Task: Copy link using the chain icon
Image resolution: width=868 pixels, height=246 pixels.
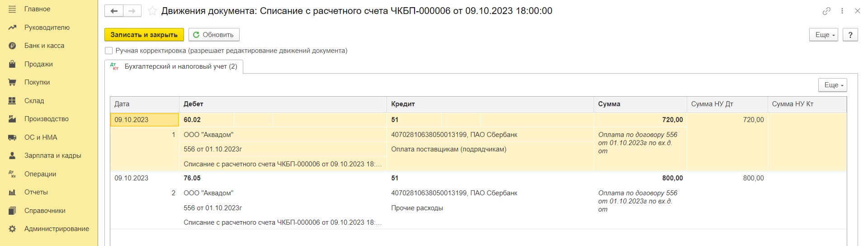Action: (x=826, y=11)
